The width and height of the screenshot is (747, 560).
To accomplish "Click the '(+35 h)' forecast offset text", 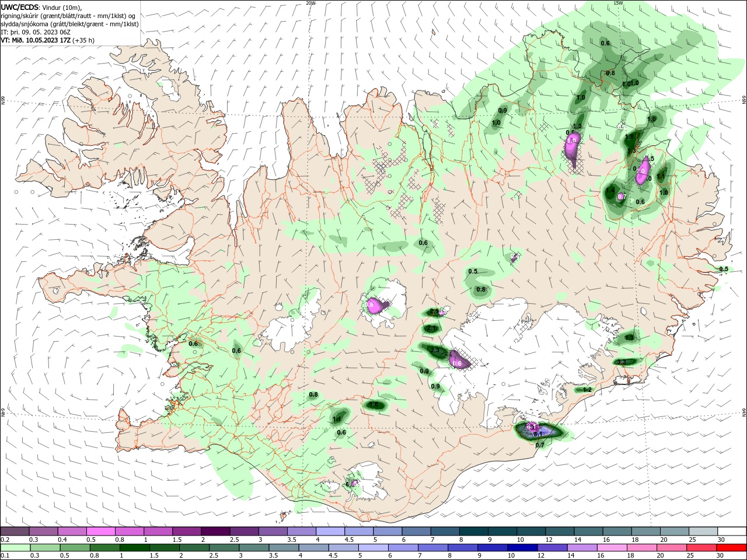I will coord(83,40).
